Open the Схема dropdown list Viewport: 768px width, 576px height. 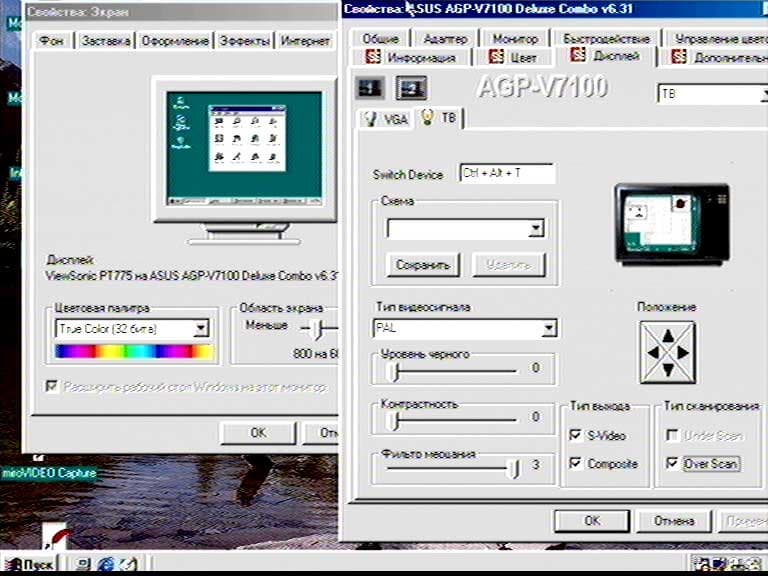[x=536, y=228]
